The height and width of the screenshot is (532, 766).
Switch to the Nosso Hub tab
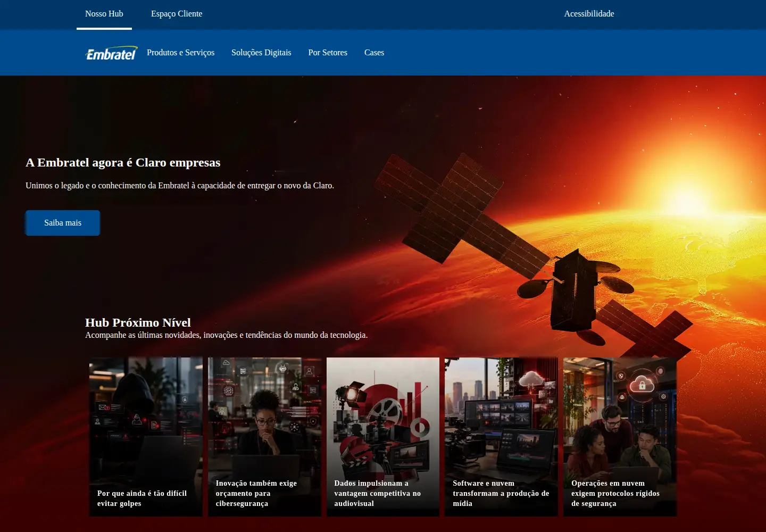[104, 14]
